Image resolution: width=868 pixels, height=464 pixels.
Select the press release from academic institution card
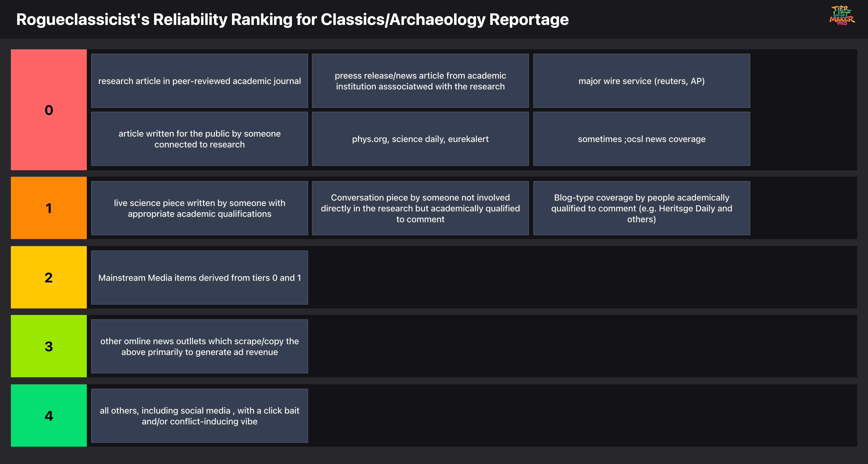pos(420,81)
